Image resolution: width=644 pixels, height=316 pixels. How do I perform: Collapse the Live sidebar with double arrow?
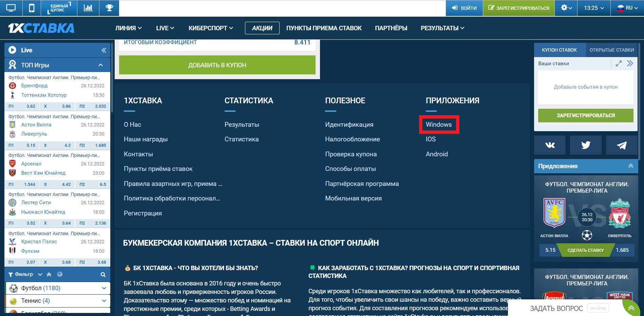104,50
